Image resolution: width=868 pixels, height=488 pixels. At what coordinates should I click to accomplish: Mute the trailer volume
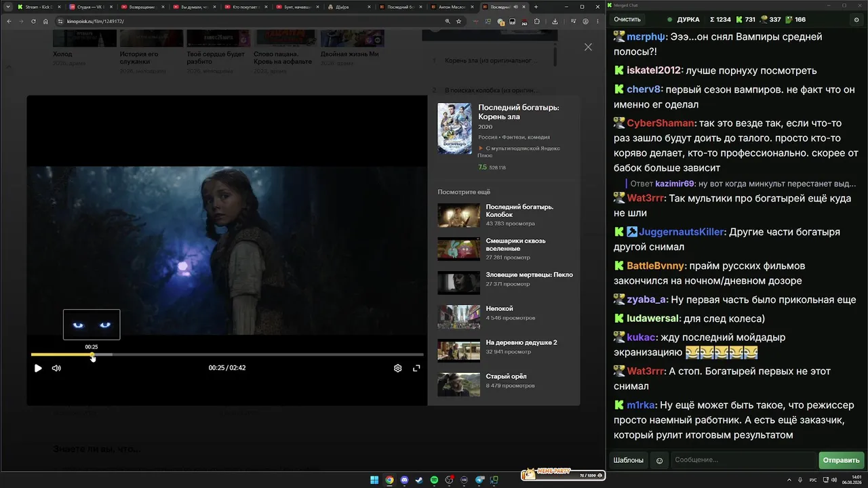pos(56,368)
